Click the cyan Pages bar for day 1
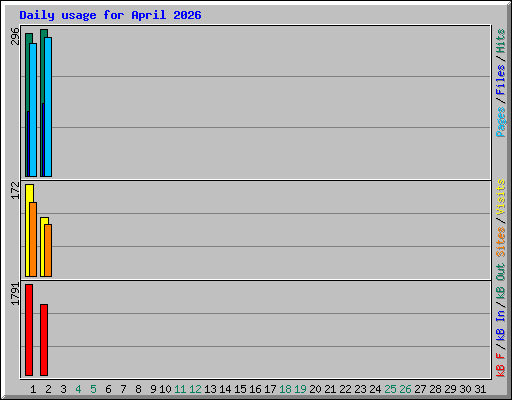The image size is (512, 400). click(x=33, y=110)
